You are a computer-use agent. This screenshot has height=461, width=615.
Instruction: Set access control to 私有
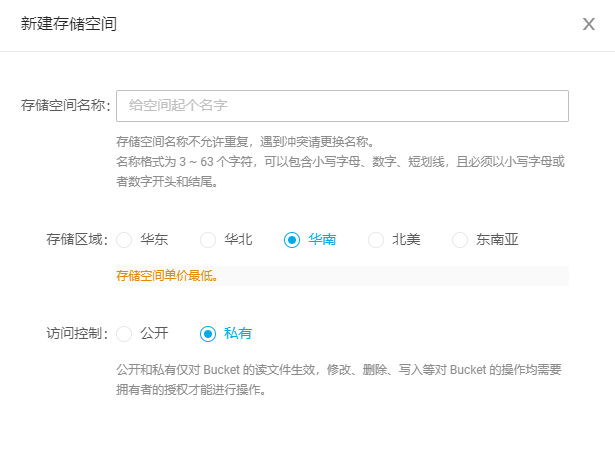point(208,334)
